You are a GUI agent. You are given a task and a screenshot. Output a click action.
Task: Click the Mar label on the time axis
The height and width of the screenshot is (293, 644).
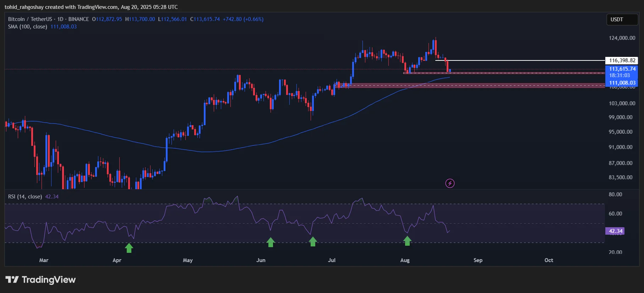tap(44, 260)
